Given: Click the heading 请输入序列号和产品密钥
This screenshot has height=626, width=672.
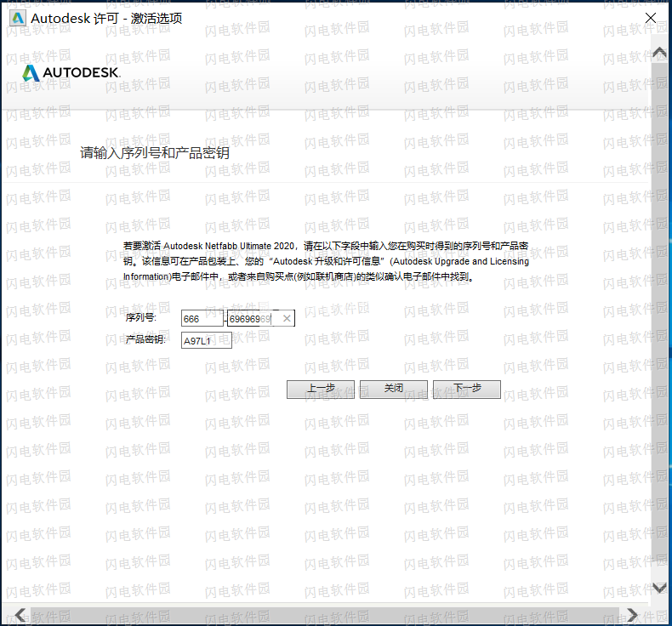Looking at the screenshot, I should pyautogui.click(x=155, y=153).
